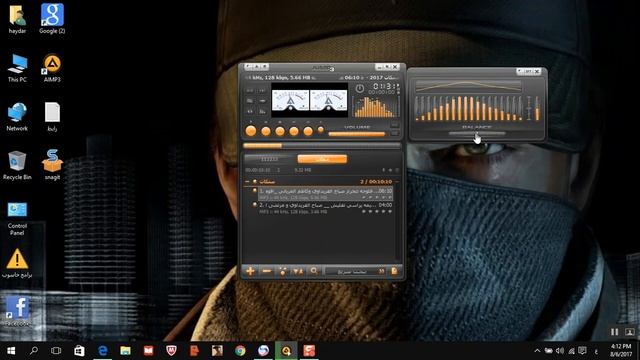The height and width of the screenshot is (360, 640).
Task: Open Task View on taskbar
Action: click(56, 351)
